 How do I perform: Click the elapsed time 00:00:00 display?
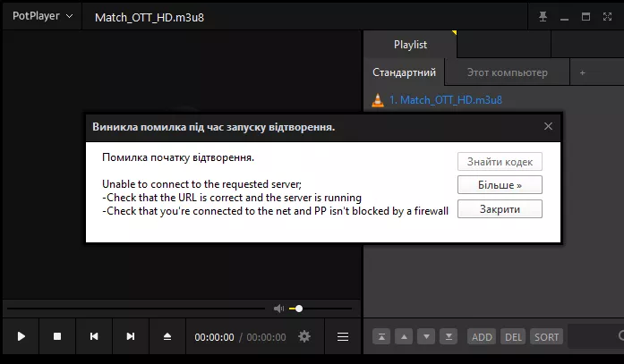point(214,337)
